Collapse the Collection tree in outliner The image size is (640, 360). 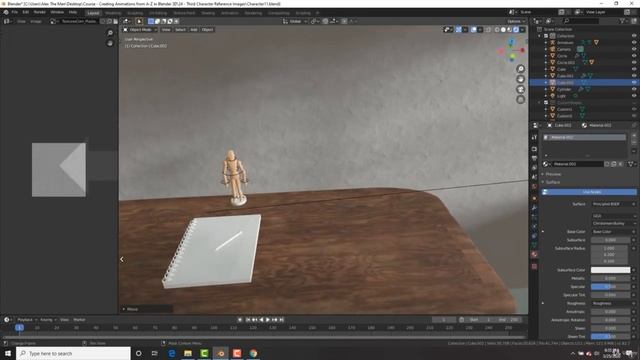coord(540,36)
